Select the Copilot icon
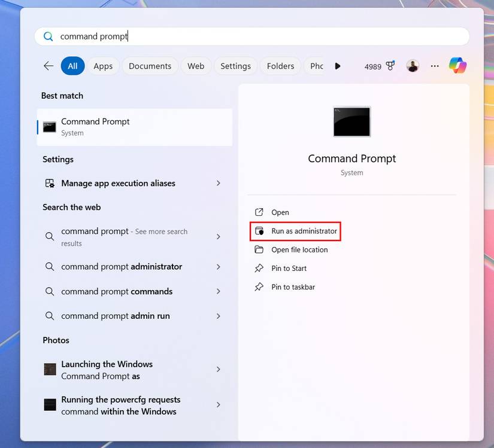 (x=457, y=66)
